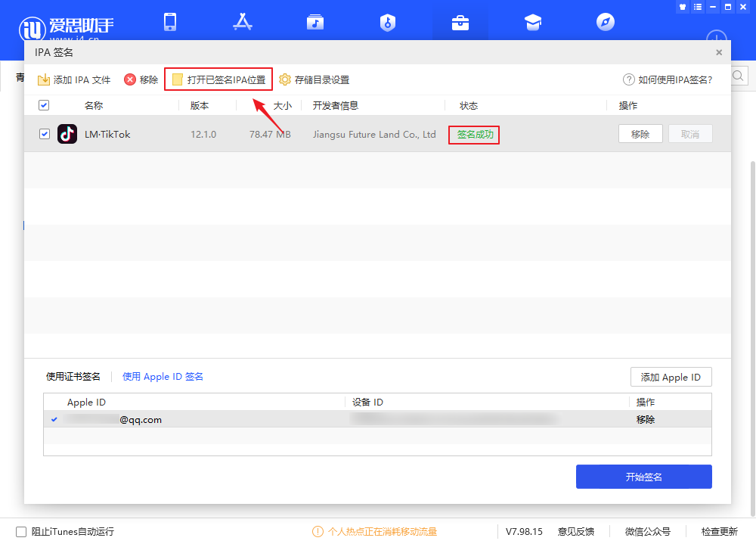Click 移除 in the Apple ID row

click(645, 419)
